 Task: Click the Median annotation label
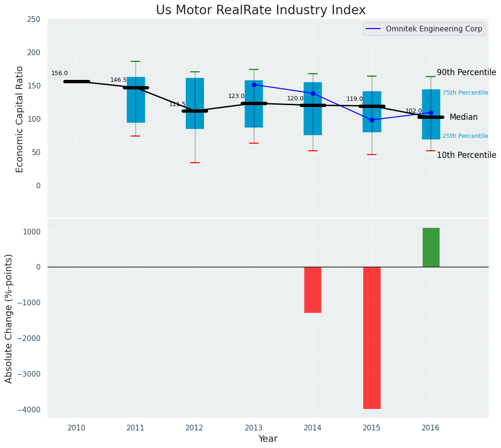(463, 117)
